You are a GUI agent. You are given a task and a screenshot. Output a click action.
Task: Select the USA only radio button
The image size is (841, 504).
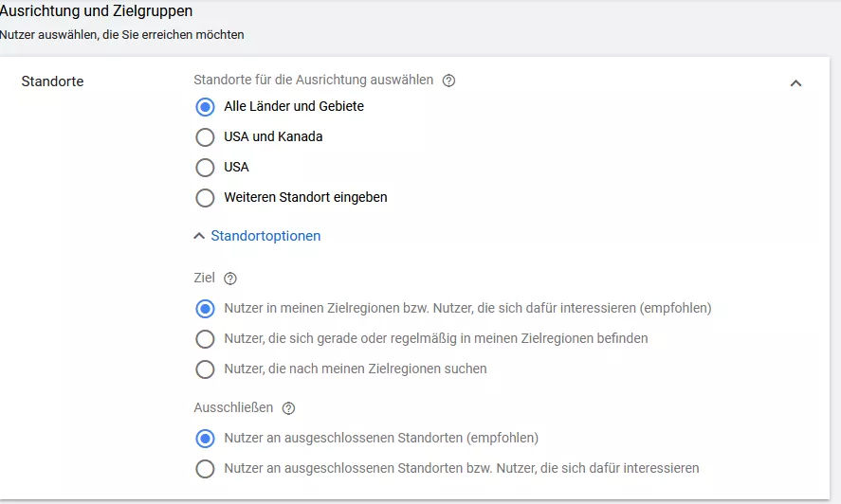click(x=205, y=168)
